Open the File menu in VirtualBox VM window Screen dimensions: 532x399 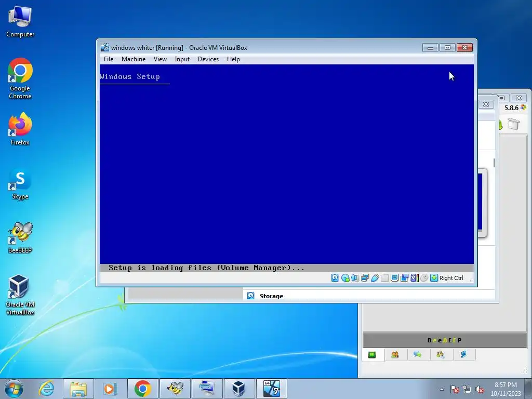(x=109, y=59)
